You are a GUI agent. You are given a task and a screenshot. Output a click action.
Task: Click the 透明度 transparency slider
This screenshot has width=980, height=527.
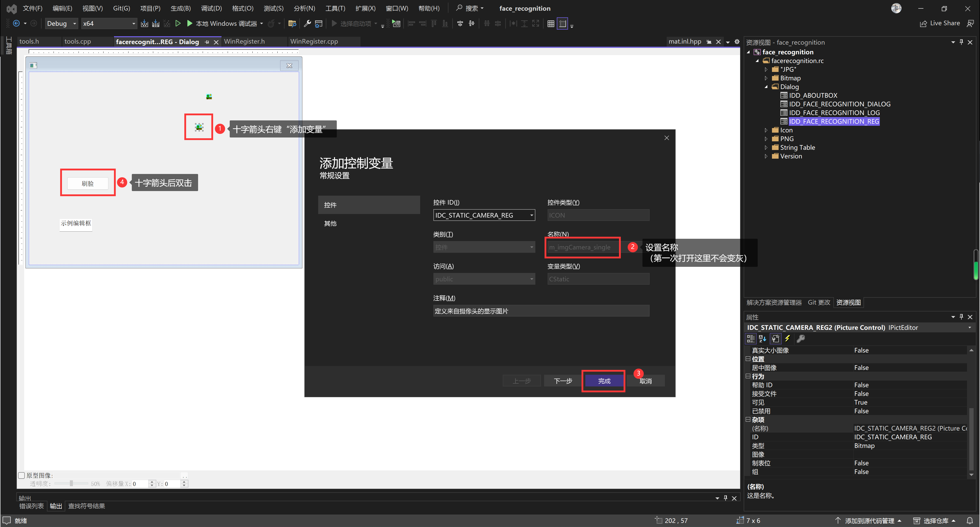pyautogui.click(x=71, y=484)
